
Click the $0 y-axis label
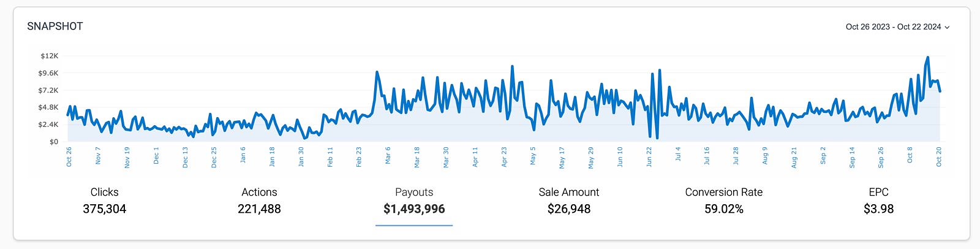pyautogui.click(x=54, y=142)
